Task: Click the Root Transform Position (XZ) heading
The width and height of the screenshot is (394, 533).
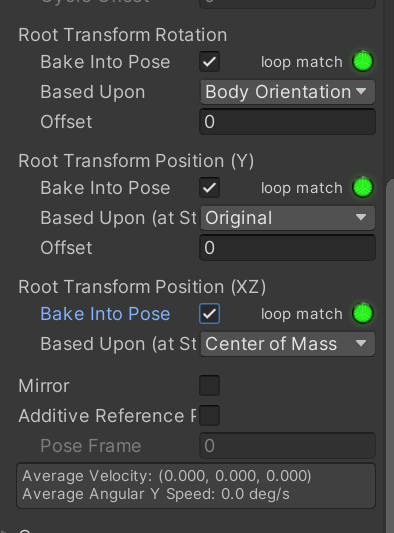Action: coord(142,287)
